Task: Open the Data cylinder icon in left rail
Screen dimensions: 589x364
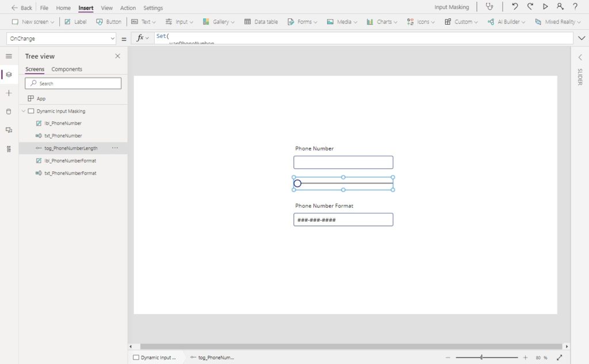Action: (x=9, y=112)
